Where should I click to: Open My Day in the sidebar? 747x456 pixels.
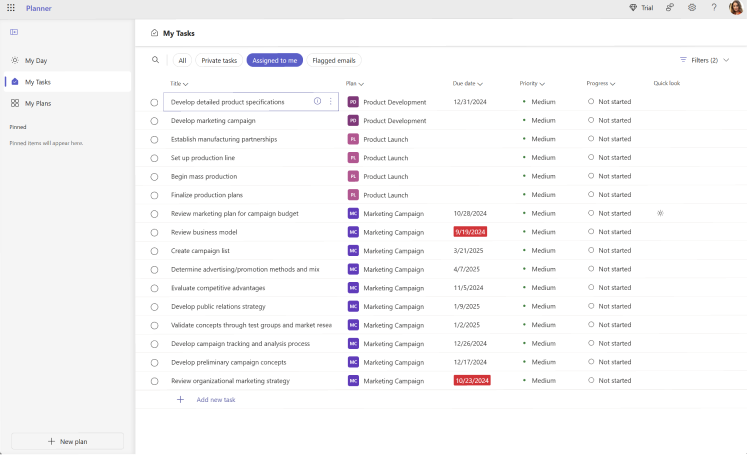(x=36, y=60)
